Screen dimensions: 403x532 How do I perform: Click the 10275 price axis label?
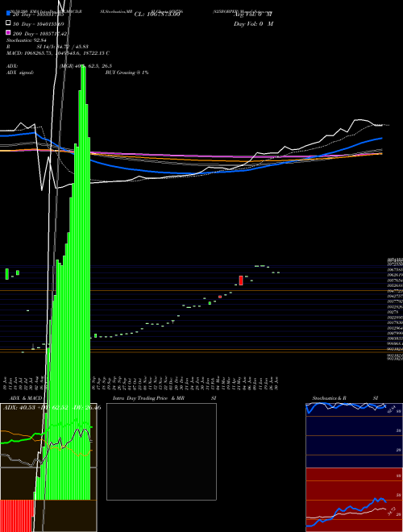coord(393,311)
